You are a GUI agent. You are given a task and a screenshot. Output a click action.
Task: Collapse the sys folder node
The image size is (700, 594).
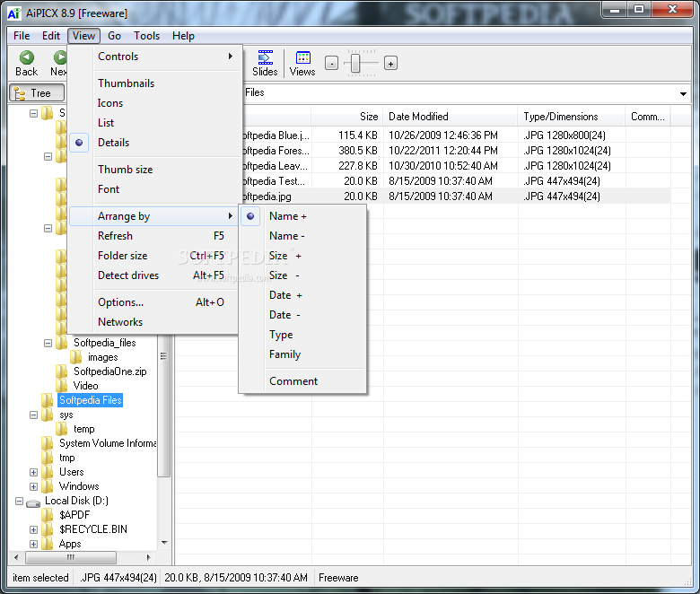click(x=33, y=415)
